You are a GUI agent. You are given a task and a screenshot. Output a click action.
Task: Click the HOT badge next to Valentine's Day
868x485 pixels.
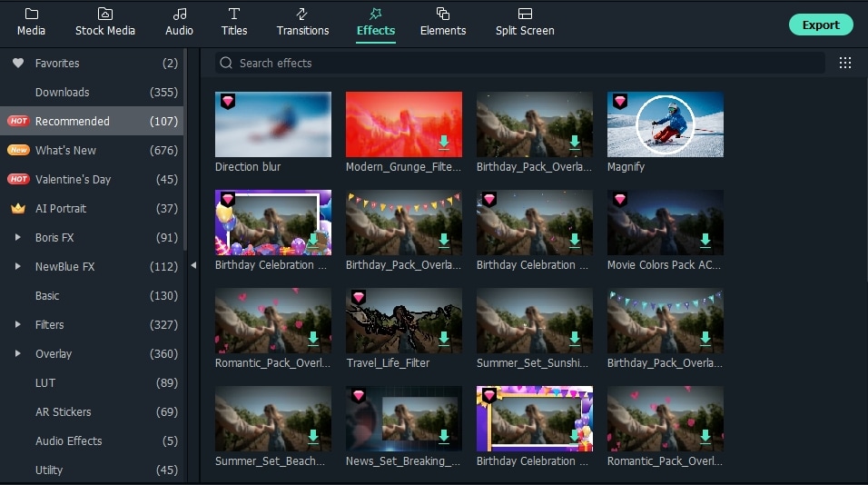point(18,180)
